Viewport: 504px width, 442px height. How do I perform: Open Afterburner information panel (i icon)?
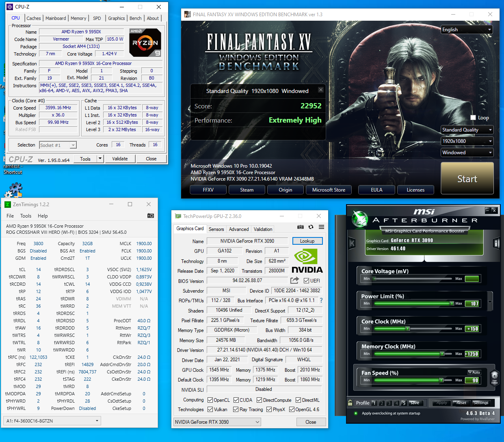point(496,243)
